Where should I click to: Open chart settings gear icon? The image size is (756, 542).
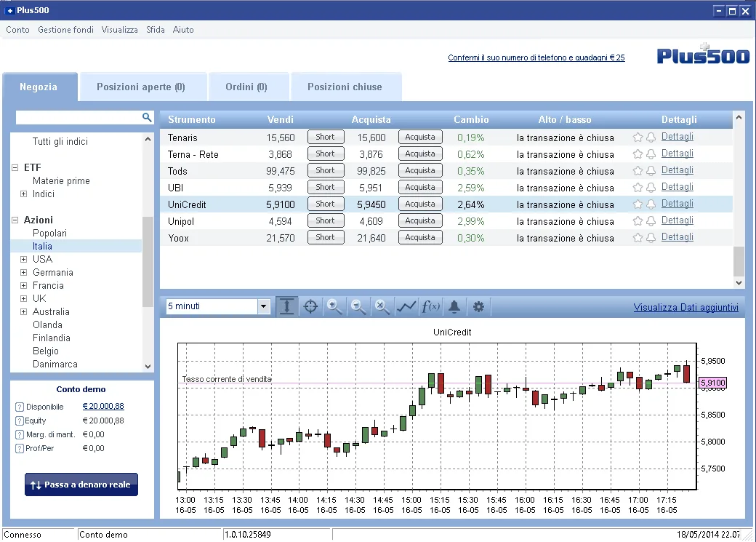point(478,306)
